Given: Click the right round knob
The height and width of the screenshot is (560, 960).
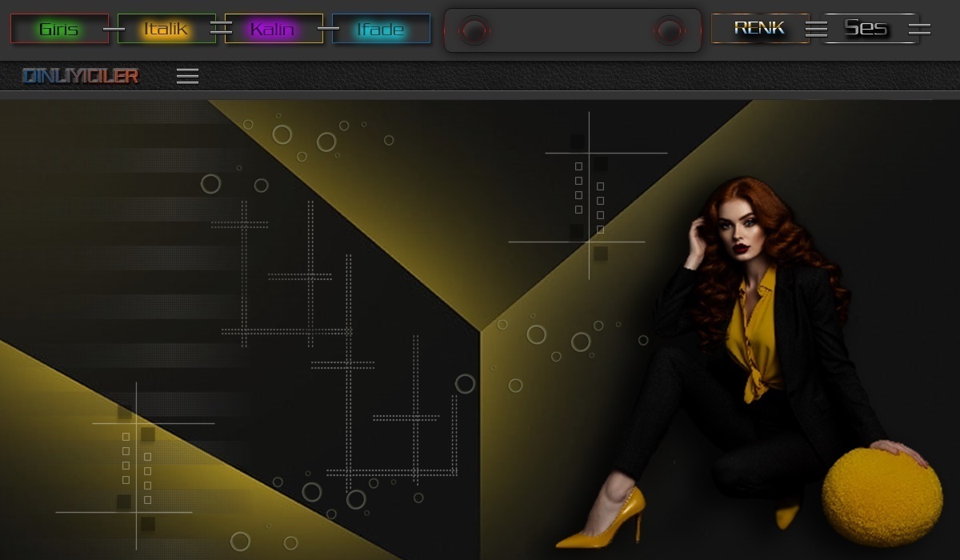Looking at the screenshot, I should pos(670,31).
